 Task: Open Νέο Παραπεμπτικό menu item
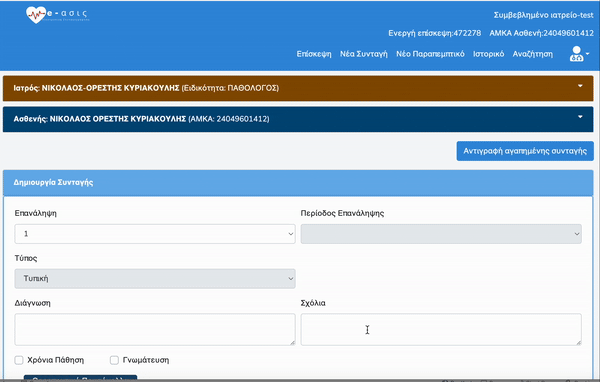(430, 54)
